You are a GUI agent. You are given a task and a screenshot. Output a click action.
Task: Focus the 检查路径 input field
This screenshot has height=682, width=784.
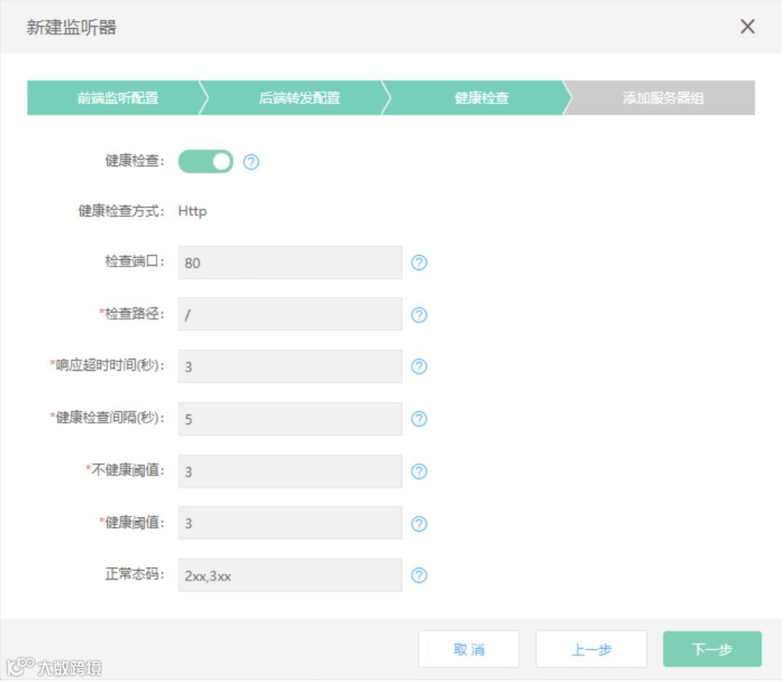(x=290, y=314)
